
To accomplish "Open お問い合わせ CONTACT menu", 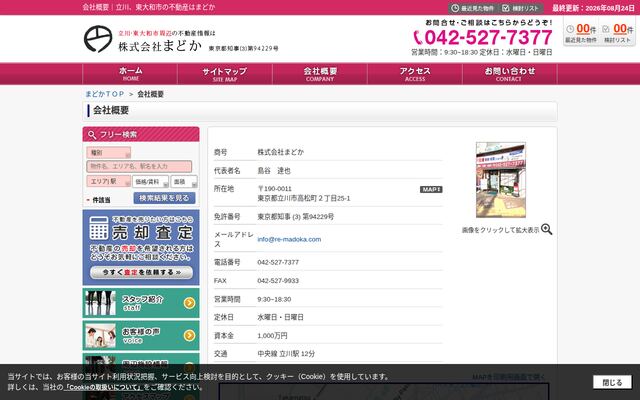I will [x=509, y=74].
